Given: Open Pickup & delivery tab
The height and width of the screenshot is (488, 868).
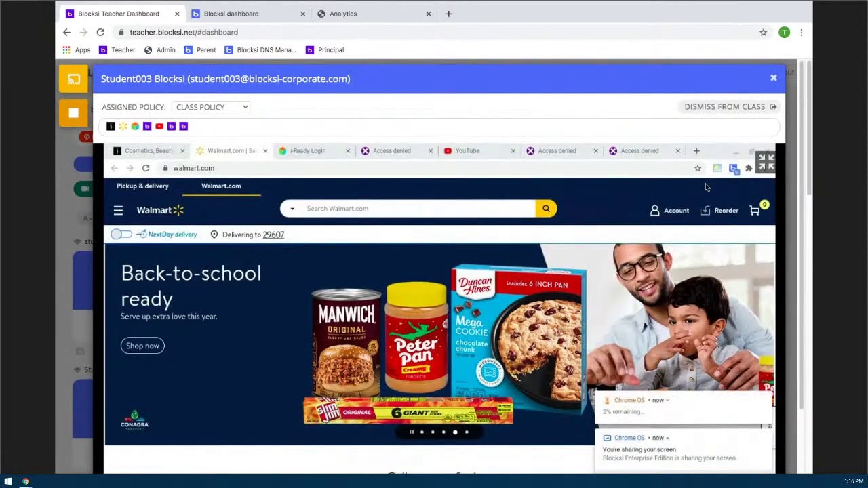Looking at the screenshot, I should (142, 186).
